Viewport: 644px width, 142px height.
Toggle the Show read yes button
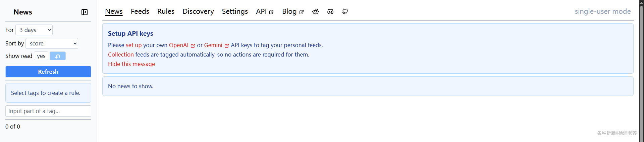pyautogui.click(x=41, y=56)
